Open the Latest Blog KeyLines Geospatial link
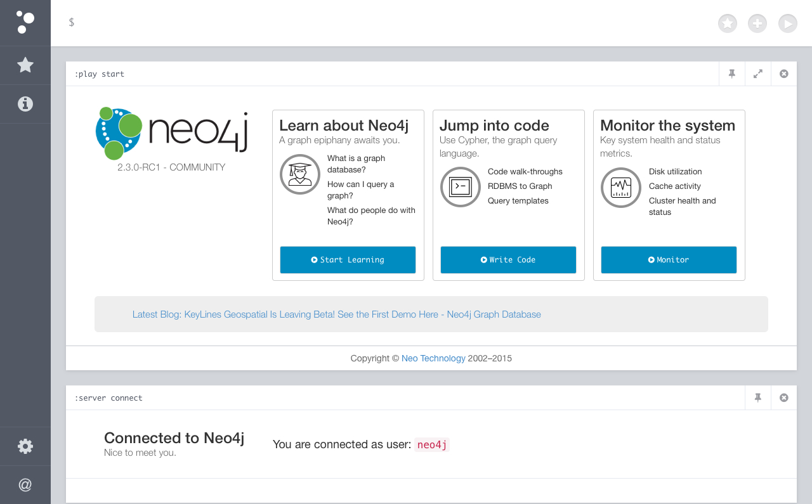The image size is (812, 504). tap(336, 314)
